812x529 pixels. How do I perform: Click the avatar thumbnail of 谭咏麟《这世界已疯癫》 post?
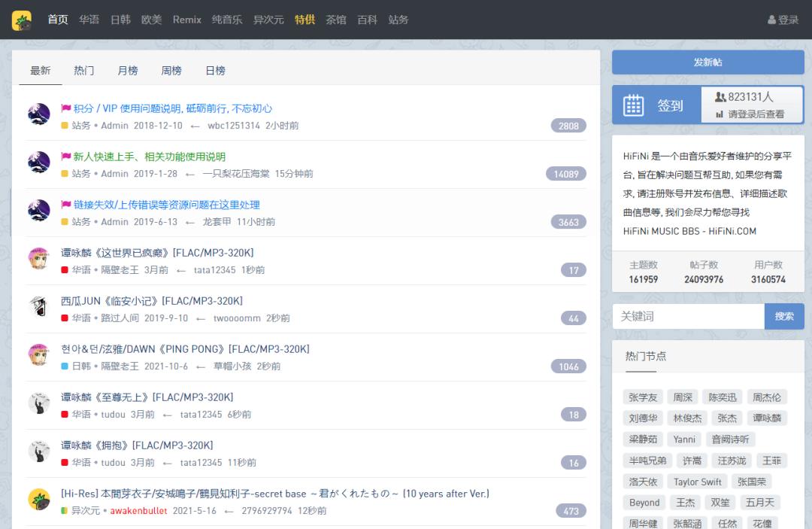38,260
